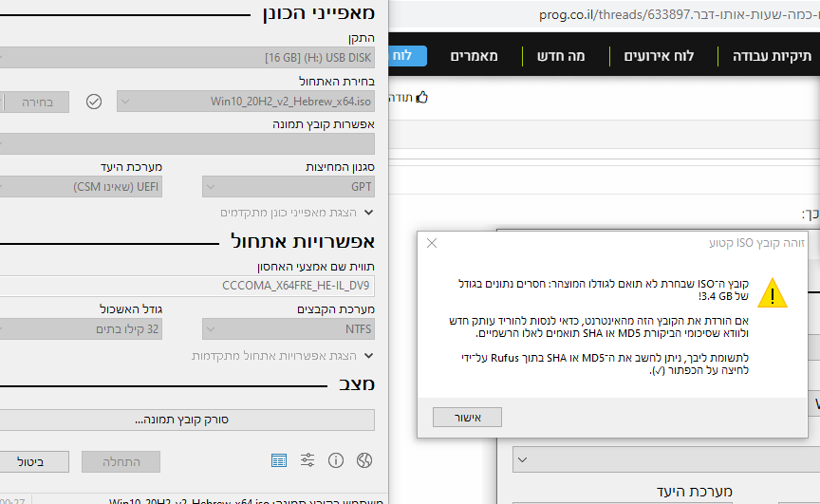Click the status progress bar scanning image
820x504 pixels.
pyautogui.click(x=187, y=420)
